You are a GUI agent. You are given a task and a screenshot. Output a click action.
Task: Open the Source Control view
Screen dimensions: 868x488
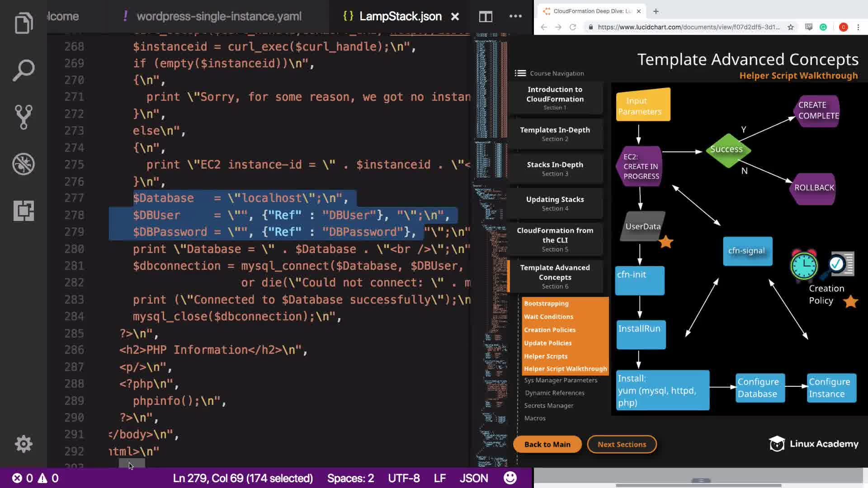[24, 117]
